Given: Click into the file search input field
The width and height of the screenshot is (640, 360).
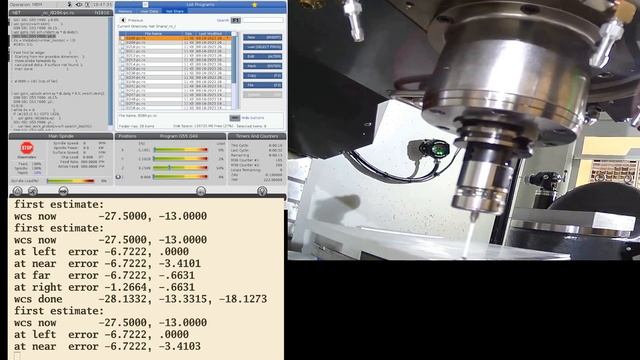Looking at the screenshot, I should 263,20.
